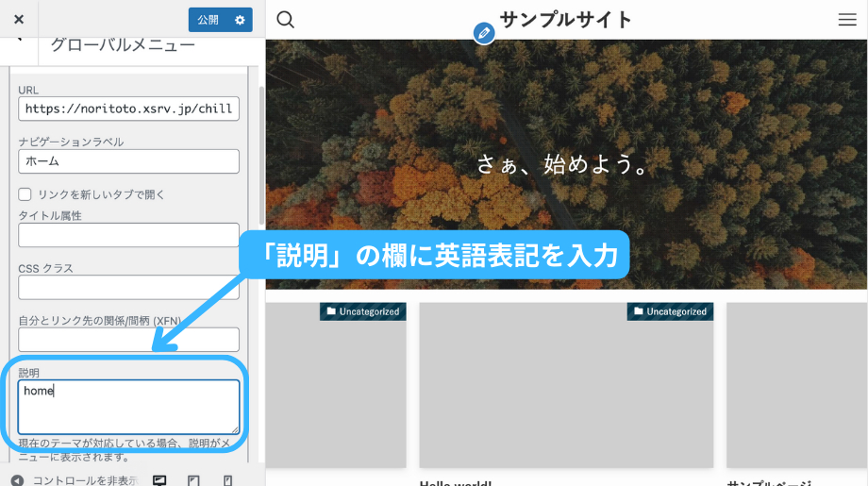
Task: Focus the タイトル属性 text field
Action: pos(128,235)
